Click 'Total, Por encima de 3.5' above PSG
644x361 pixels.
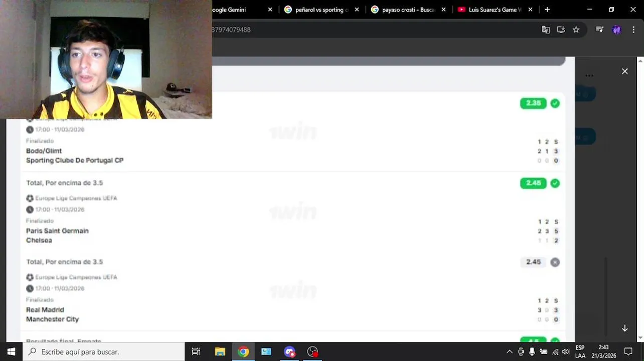point(64,183)
